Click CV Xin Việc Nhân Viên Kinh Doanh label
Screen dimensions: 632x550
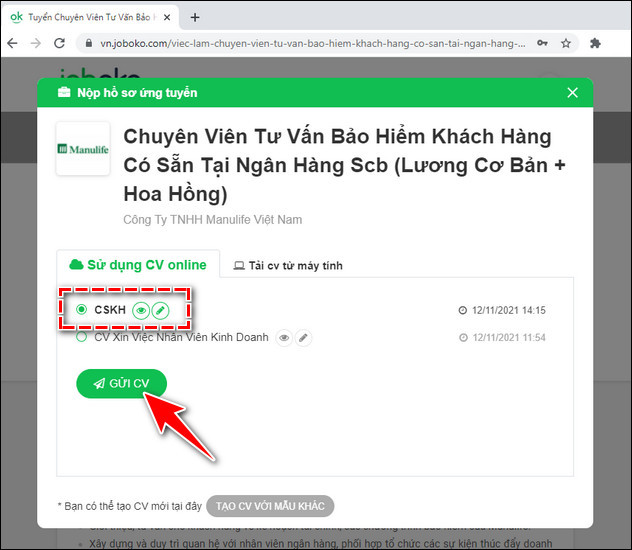coord(181,337)
